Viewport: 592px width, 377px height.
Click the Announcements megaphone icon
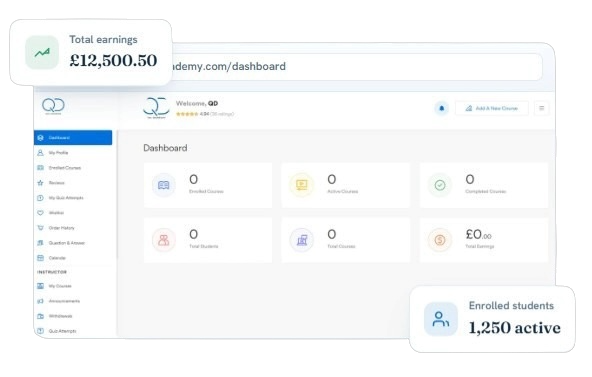[x=40, y=301]
